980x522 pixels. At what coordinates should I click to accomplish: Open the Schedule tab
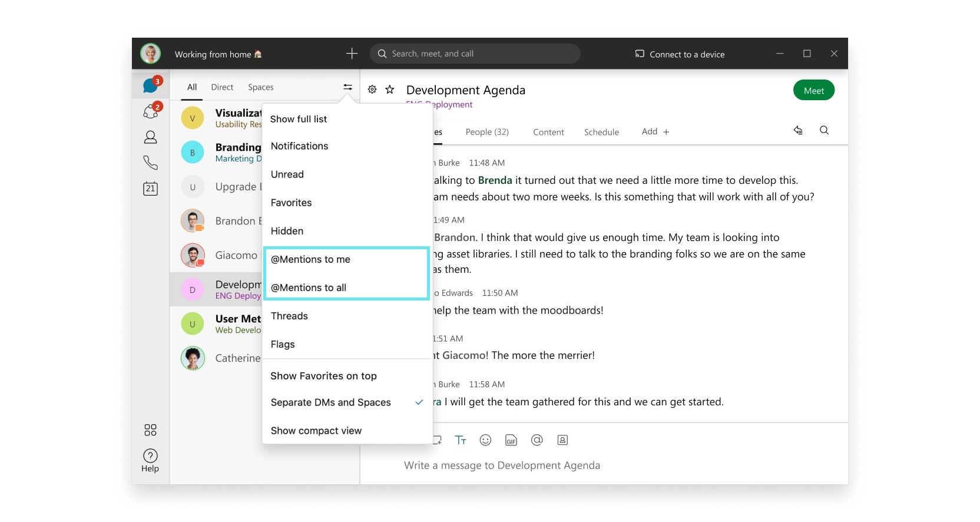coord(601,132)
